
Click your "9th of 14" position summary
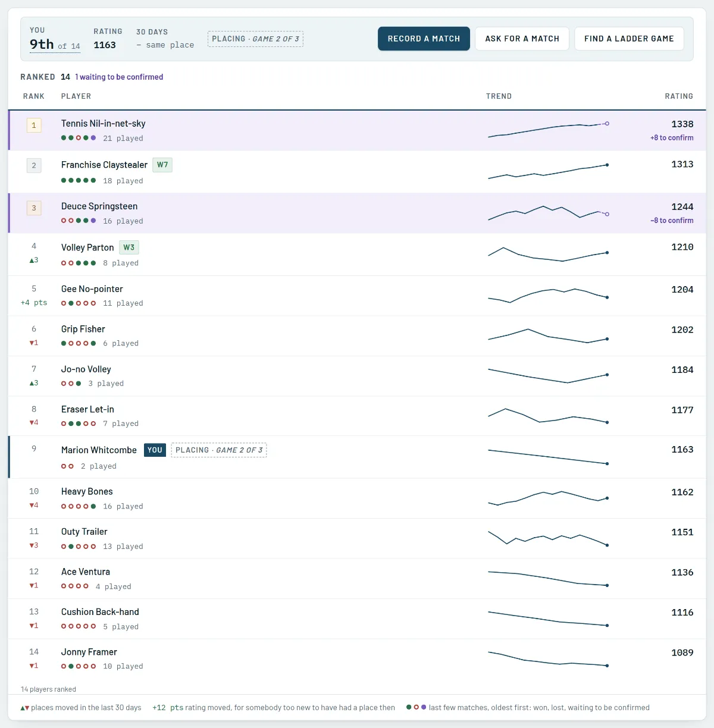pos(55,45)
